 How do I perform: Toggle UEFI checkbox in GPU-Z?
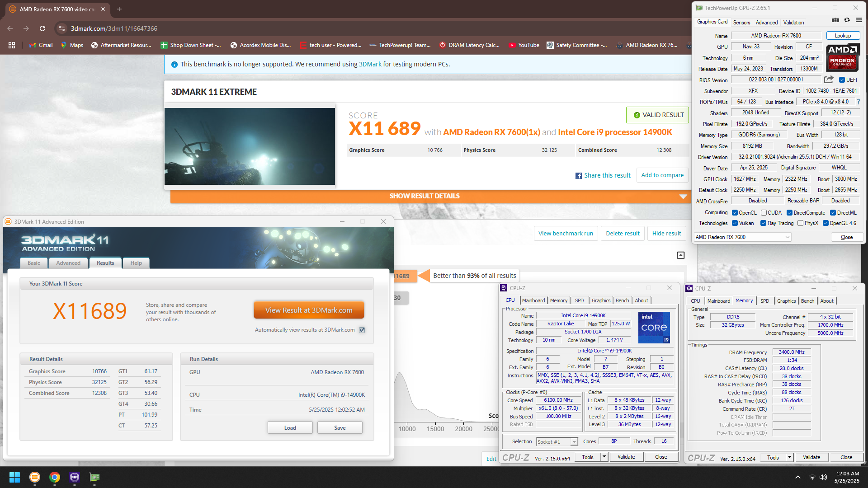tap(842, 80)
